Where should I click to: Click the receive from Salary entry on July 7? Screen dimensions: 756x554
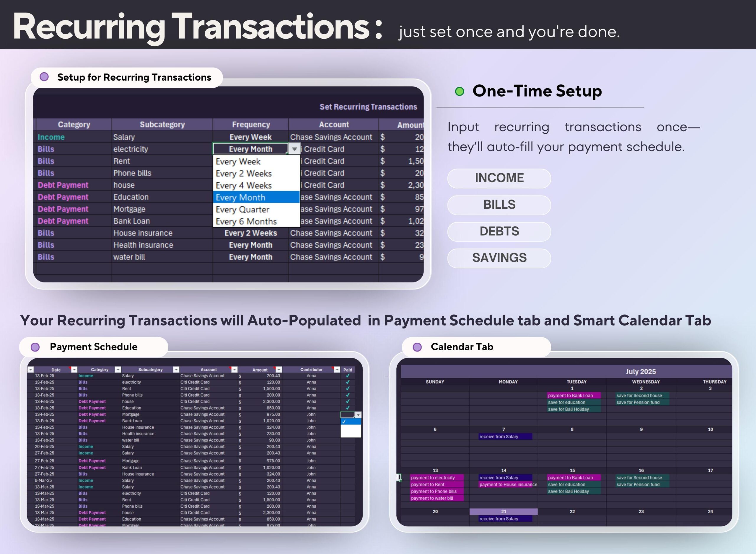pos(505,436)
